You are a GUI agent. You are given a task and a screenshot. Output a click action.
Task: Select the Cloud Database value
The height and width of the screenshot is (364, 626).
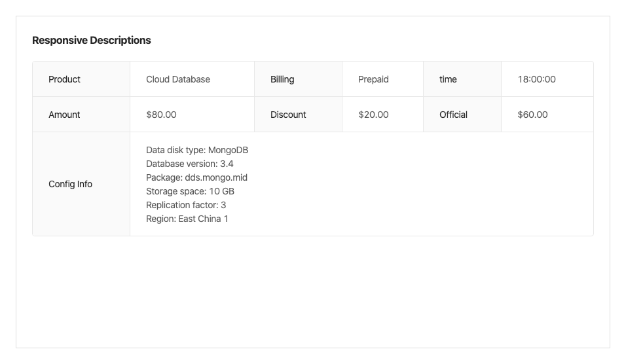[178, 79]
